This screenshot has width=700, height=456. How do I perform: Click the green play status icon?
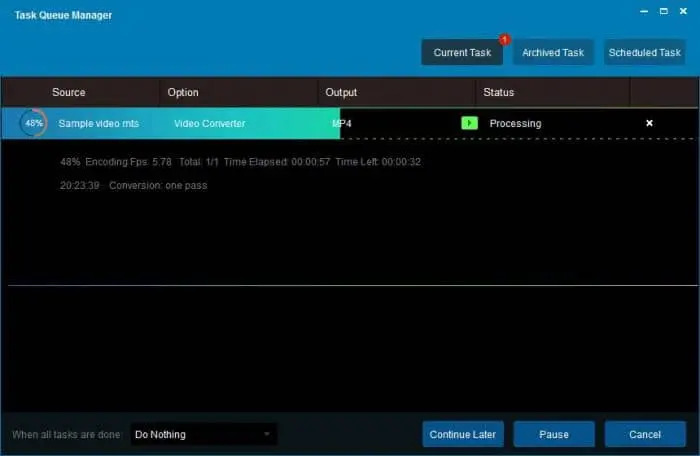click(x=469, y=123)
